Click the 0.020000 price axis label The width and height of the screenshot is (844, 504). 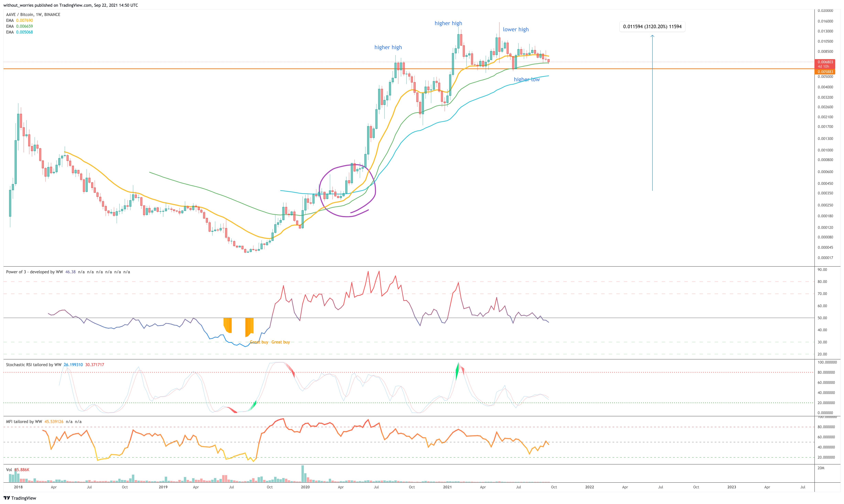pyautogui.click(x=825, y=10)
